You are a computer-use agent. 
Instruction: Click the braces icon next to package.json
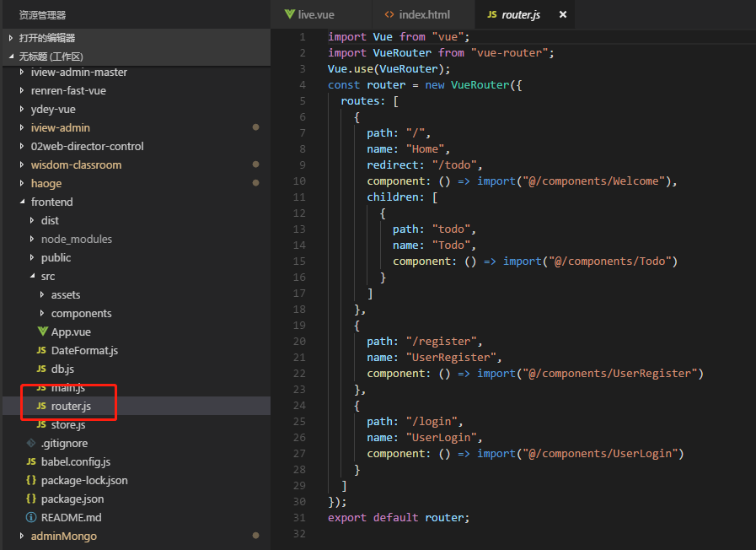(31, 499)
